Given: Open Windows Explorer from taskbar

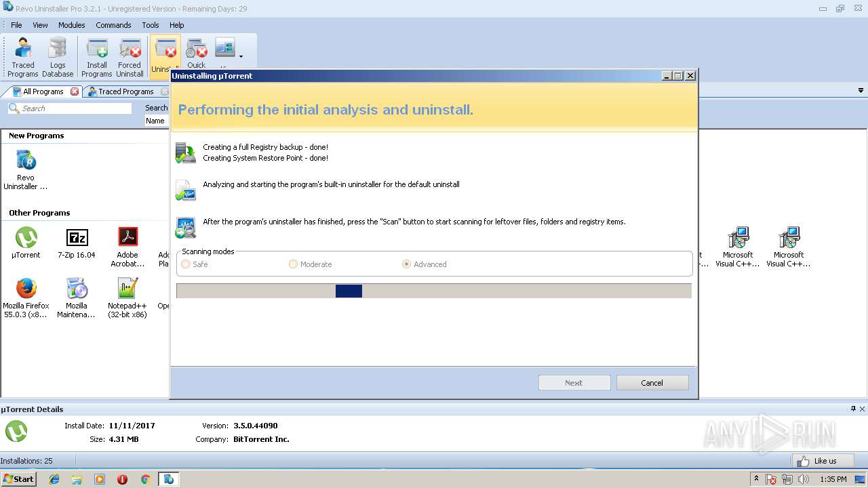Looking at the screenshot, I should click(77, 479).
